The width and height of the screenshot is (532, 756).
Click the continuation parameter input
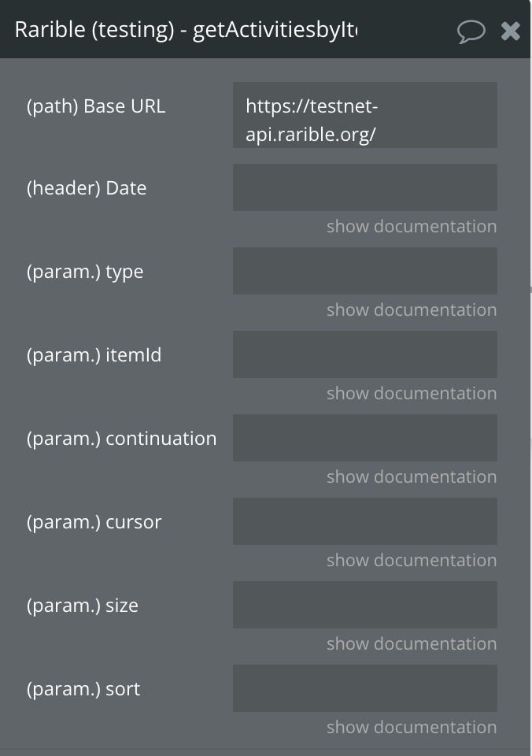(x=365, y=438)
